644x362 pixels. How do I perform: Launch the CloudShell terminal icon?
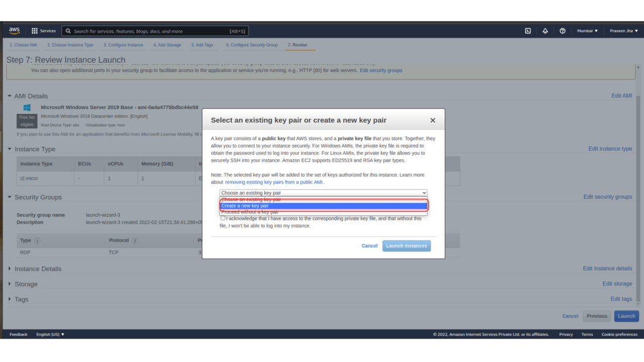pyautogui.click(x=527, y=31)
